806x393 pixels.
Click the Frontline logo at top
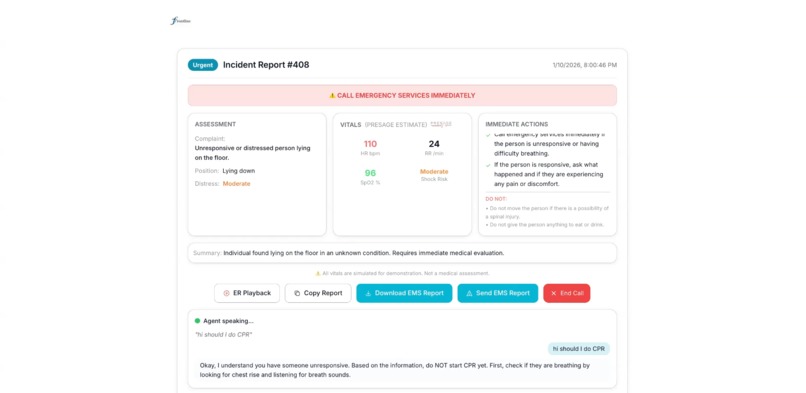click(180, 21)
